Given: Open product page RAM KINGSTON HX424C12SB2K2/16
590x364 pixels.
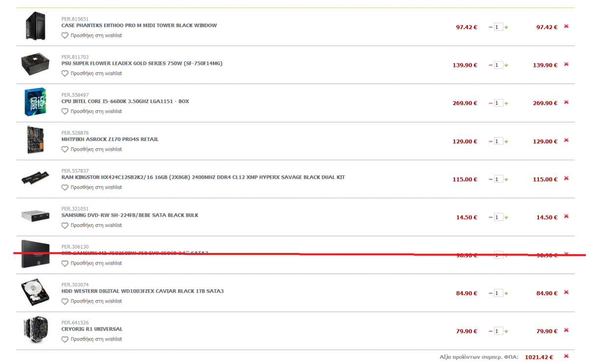Looking at the screenshot, I should tap(203, 177).
